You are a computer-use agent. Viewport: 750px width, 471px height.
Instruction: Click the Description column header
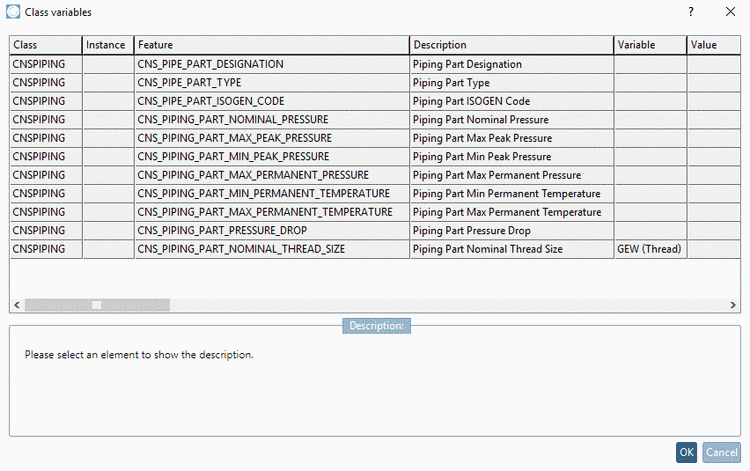511,45
